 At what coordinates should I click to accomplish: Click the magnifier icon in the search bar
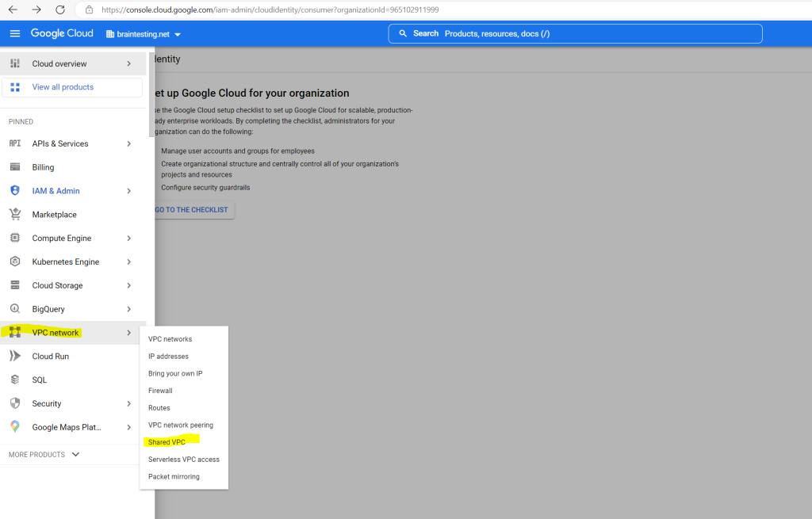coord(403,33)
